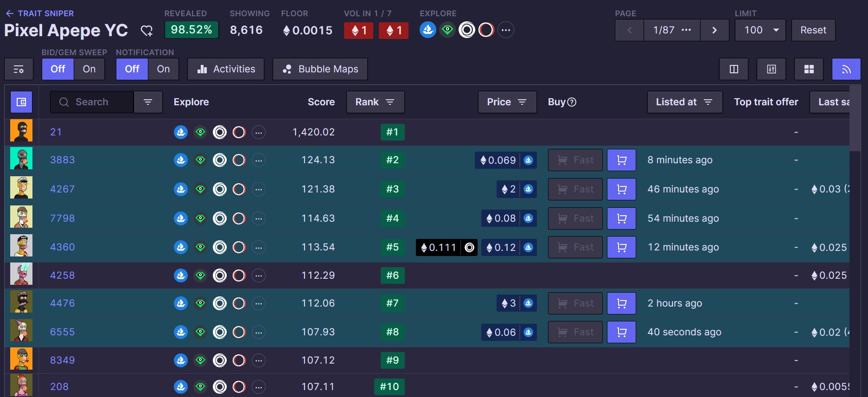This screenshot has width=868, height=397.
Task: Go to next page arrow
Action: coord(715,30)
